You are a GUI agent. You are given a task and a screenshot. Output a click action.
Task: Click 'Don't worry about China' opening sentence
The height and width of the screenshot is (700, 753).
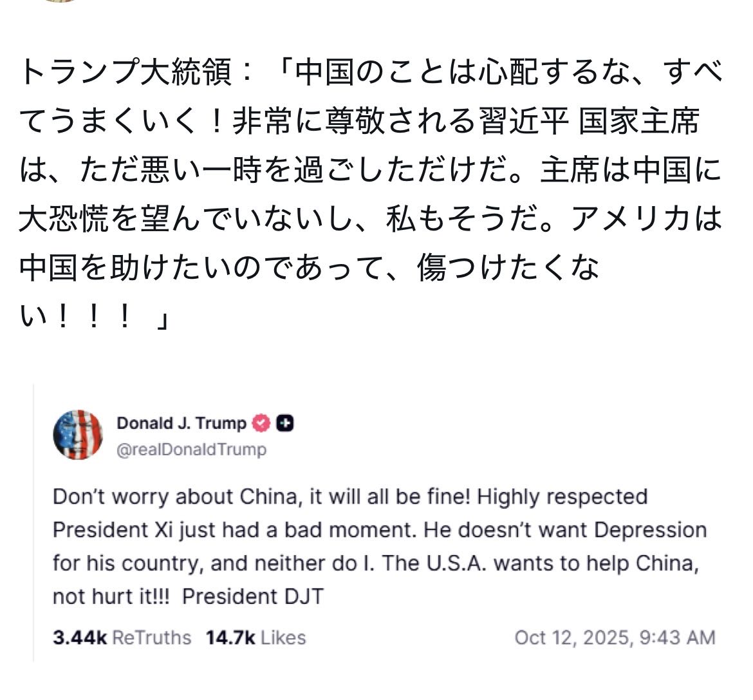pos(177,497)
